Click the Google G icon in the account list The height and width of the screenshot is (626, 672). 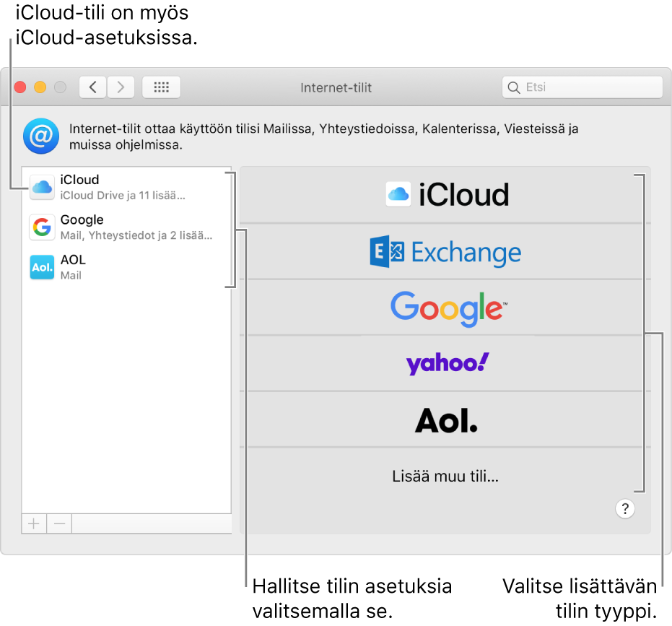pyautogui.click(x=42, y=227)
